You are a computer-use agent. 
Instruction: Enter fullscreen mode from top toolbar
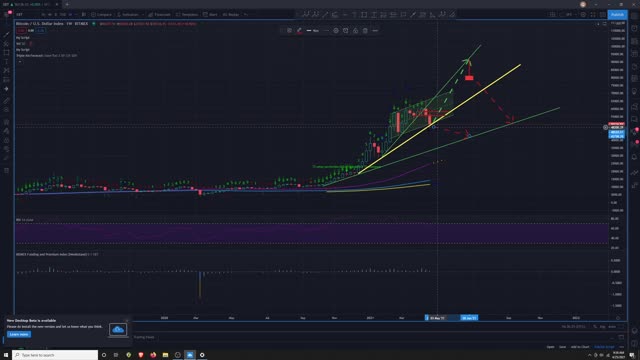[593, 15]
